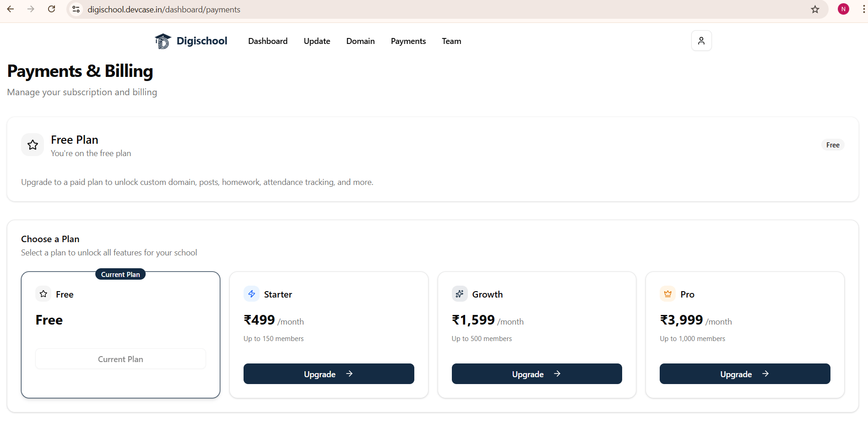Screen dimensions: 868x428
Task: Upgrade to the Starter plan
Action: pyautogui.click(x=328, y=374)
